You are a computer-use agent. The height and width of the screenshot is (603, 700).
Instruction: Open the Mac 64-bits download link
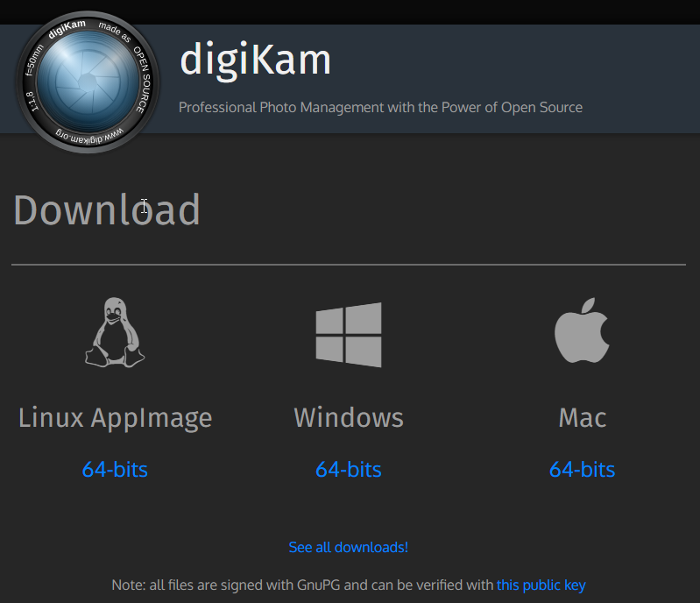point(582,470)
